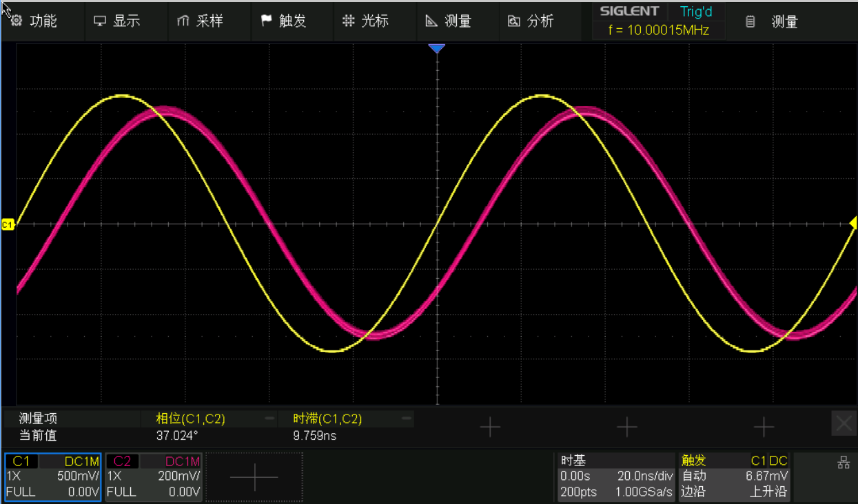Click the add channel plus box
Image resolution: width=858 pixels, height=504 pixels.
click(254, 476)
